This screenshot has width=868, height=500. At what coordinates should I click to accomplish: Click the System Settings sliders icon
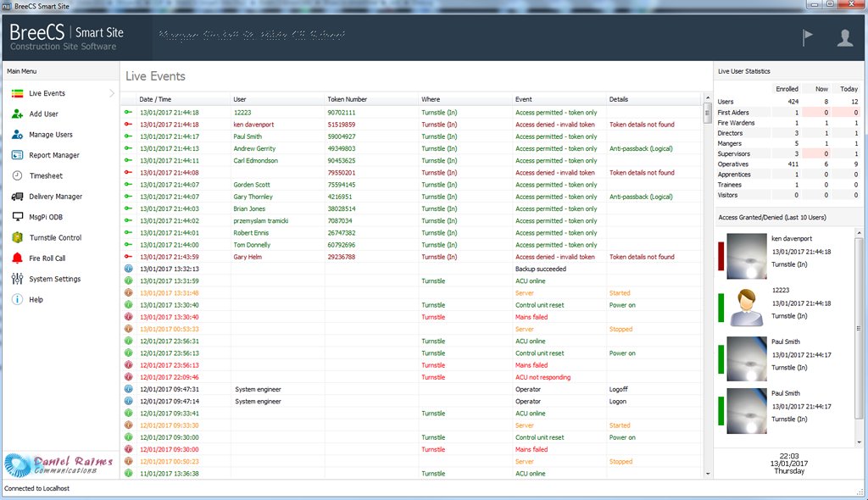point(18,279)
